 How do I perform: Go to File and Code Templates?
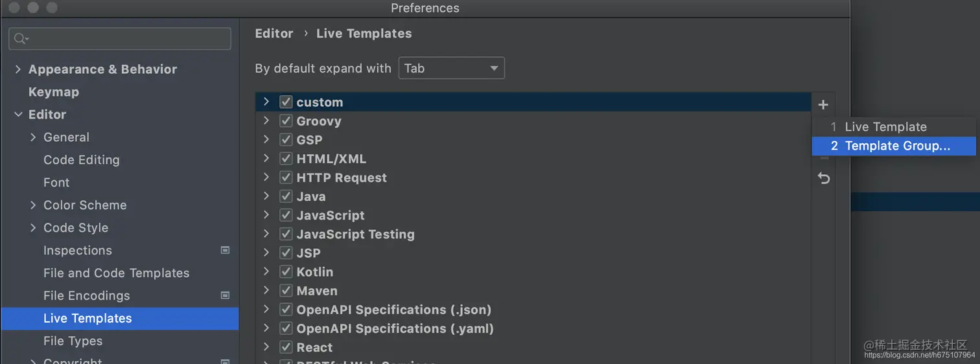(x=116, y=273)
